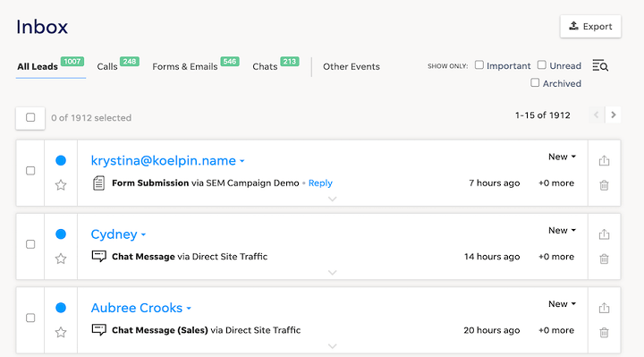Click 'Chat Message (Sales)' event text

(x=160, y=330)
